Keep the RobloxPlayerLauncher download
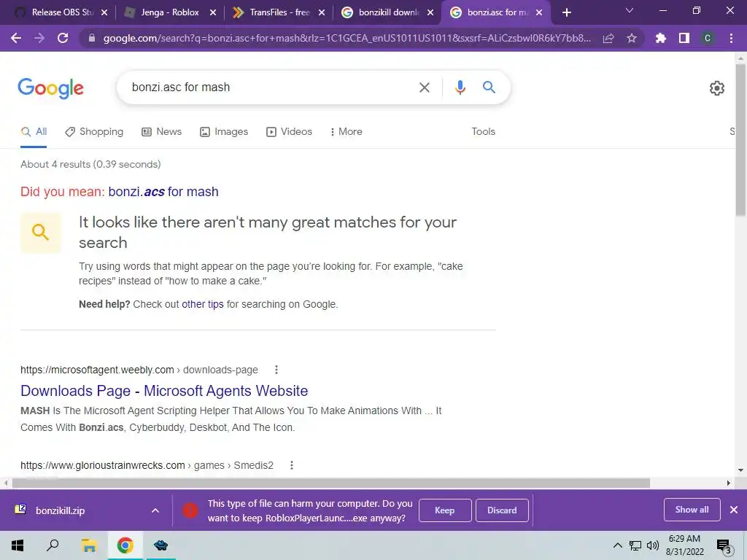The width and height of the screenshot is (747, 560). (444, 510)
